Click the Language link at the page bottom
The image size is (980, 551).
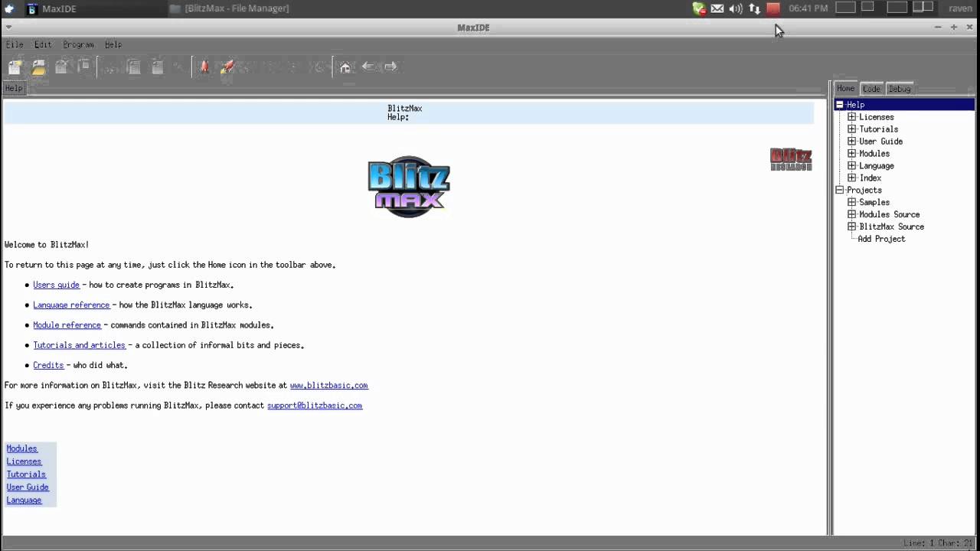click(24, 500)
